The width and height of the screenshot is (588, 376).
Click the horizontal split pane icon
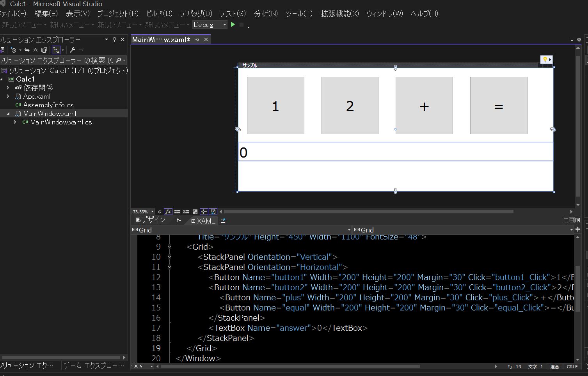point(572,220)
